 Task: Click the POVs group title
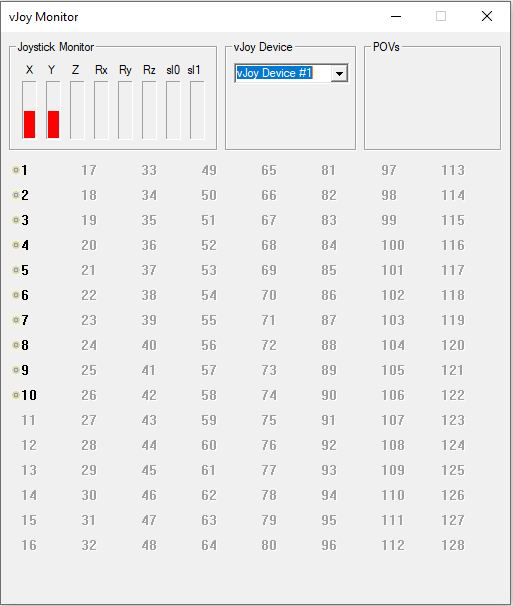click(x=386, y=47)
